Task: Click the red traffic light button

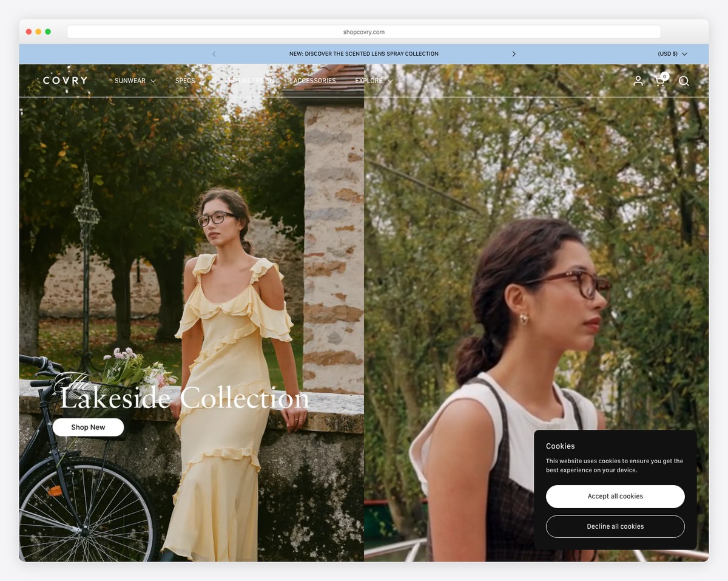Action: (28, 30)
